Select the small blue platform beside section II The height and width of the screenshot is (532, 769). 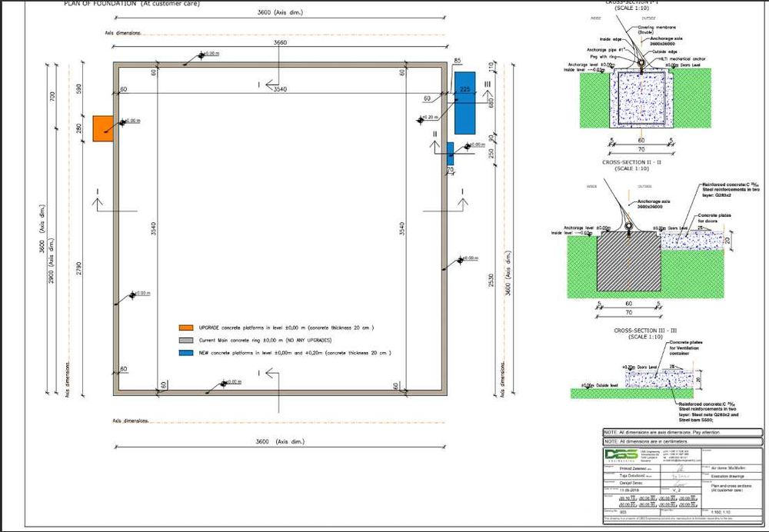[x=450, y=154]
